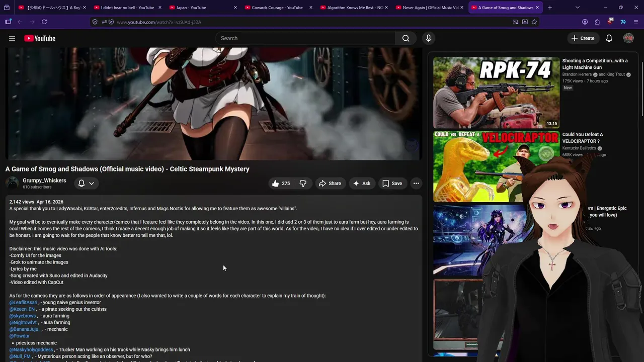Viewport: 644px width, 362px height.
Task: Open the Velociraptor video thumbnail
Action: (x=496, y=166)
